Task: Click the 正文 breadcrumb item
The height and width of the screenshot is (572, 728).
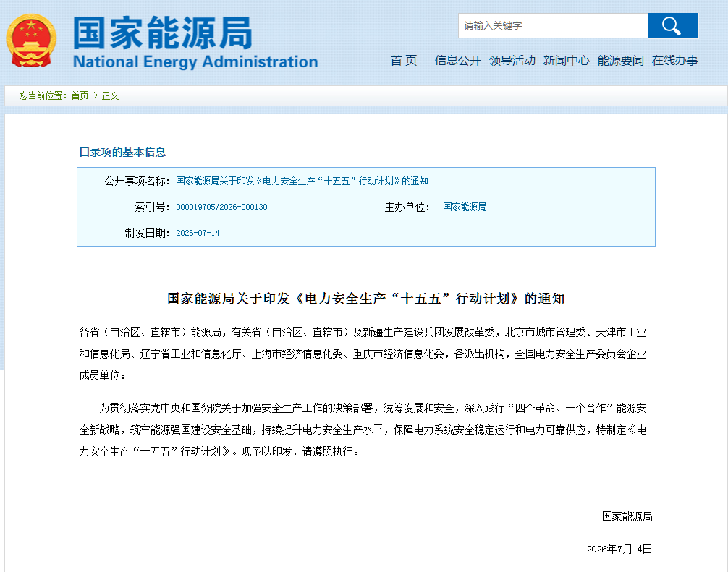Action: 111,95
